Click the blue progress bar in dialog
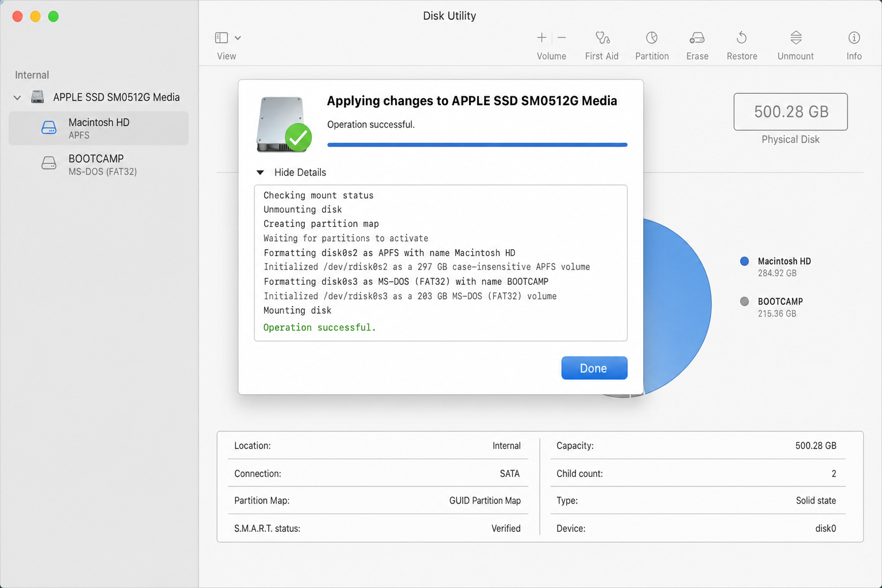Screen dimensions: 882x588 click(x=477, y=145)
